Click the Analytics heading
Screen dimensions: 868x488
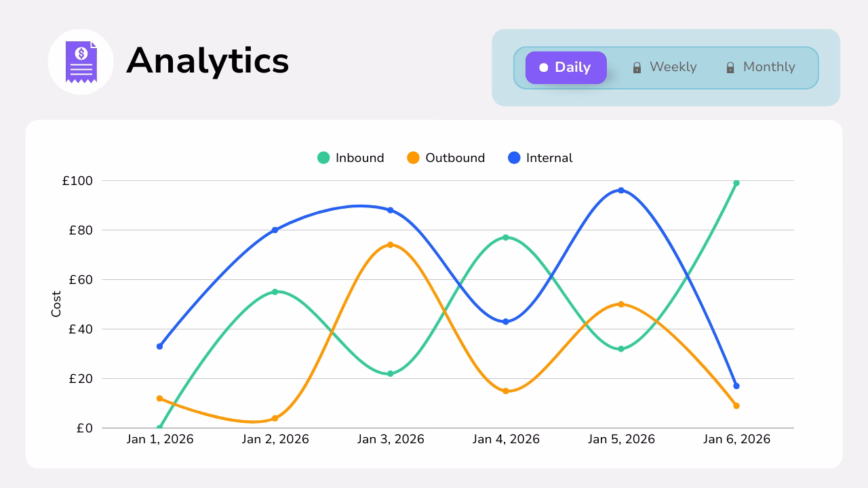pyautogui.click(x=208, y=61)
